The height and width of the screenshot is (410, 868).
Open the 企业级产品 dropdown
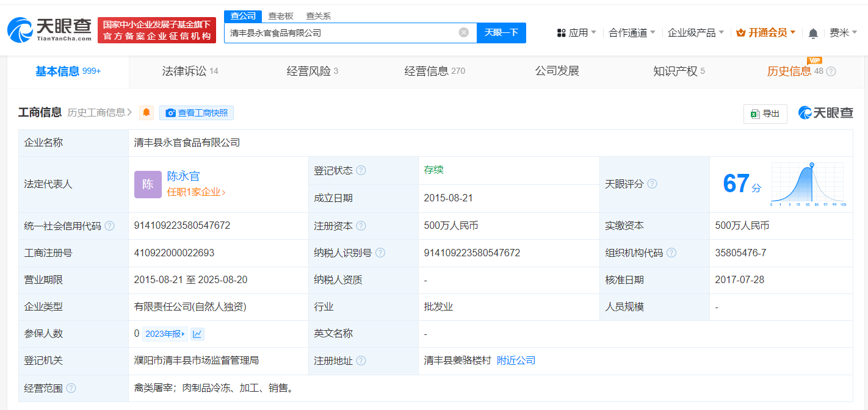tap(693, 32)
